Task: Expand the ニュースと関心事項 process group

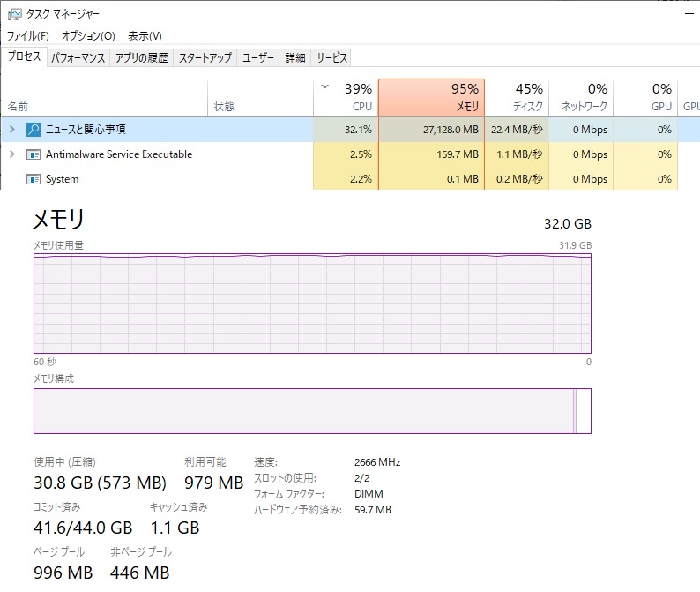Action: 11,130
